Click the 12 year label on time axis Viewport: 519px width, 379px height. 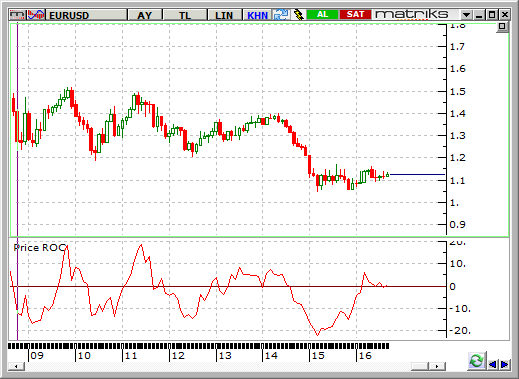click(x=178, y=356)
